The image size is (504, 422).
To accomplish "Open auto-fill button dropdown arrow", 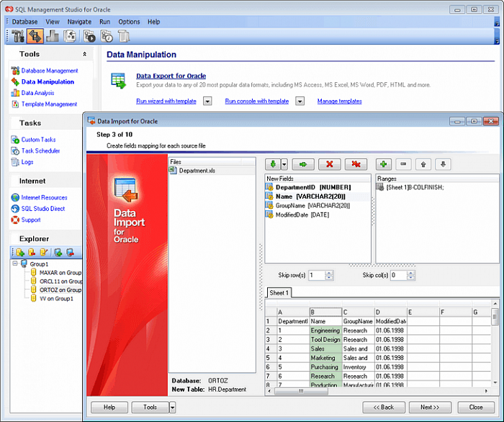I will pyautogui.click(x=284, y=164).
